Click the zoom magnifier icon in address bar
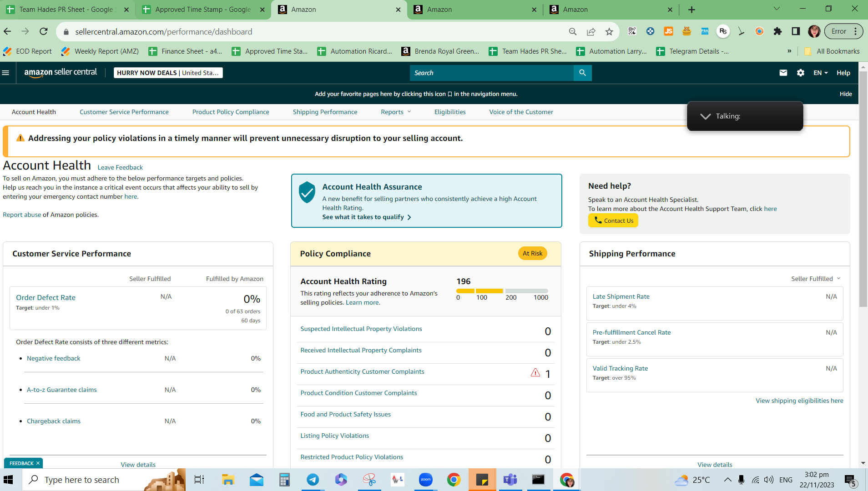 [573, 31]
